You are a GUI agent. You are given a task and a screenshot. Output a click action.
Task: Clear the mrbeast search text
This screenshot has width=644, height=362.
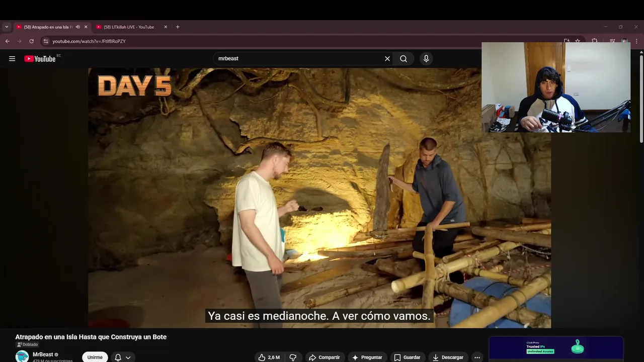tap(387, 59)
